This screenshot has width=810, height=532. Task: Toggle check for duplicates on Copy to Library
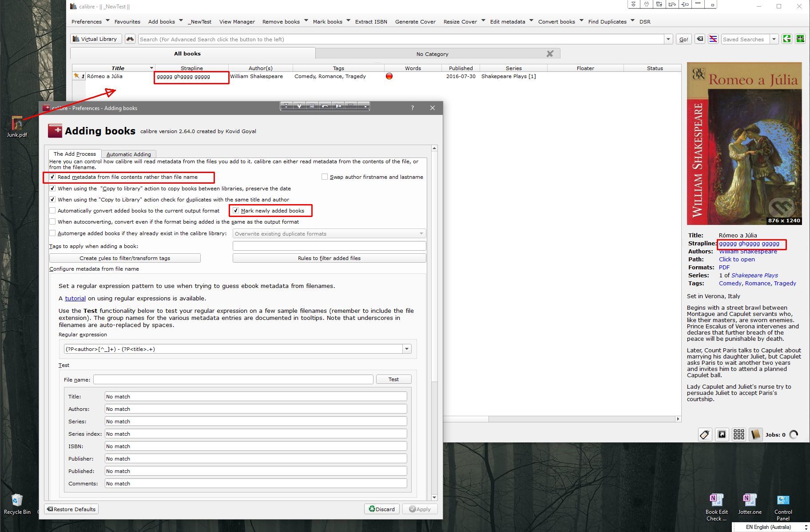pos(52,200)
